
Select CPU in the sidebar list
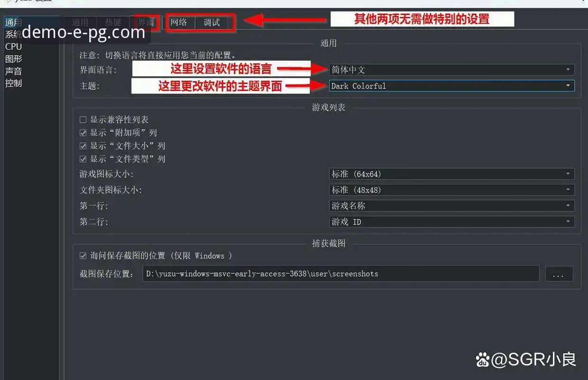pos(14,47)
